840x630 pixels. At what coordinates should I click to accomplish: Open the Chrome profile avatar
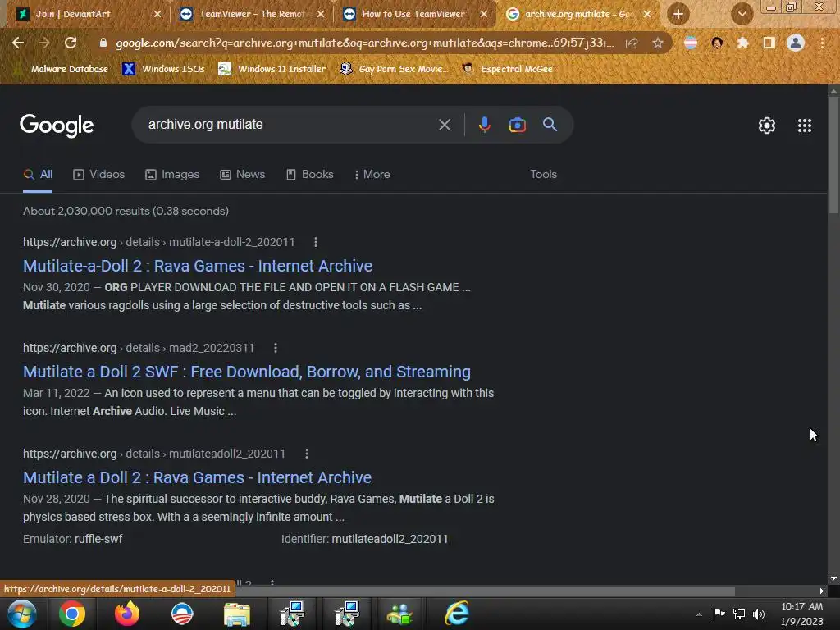point(796,43)
